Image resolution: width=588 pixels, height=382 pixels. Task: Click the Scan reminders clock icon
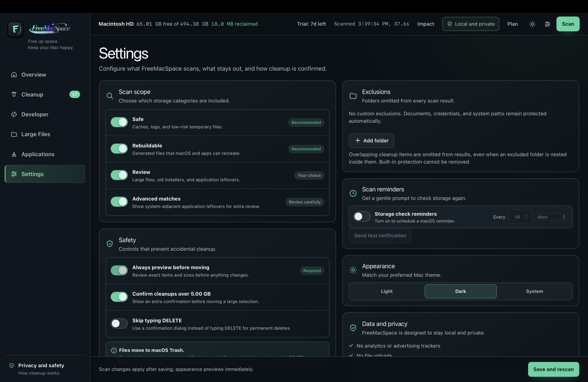353,193
